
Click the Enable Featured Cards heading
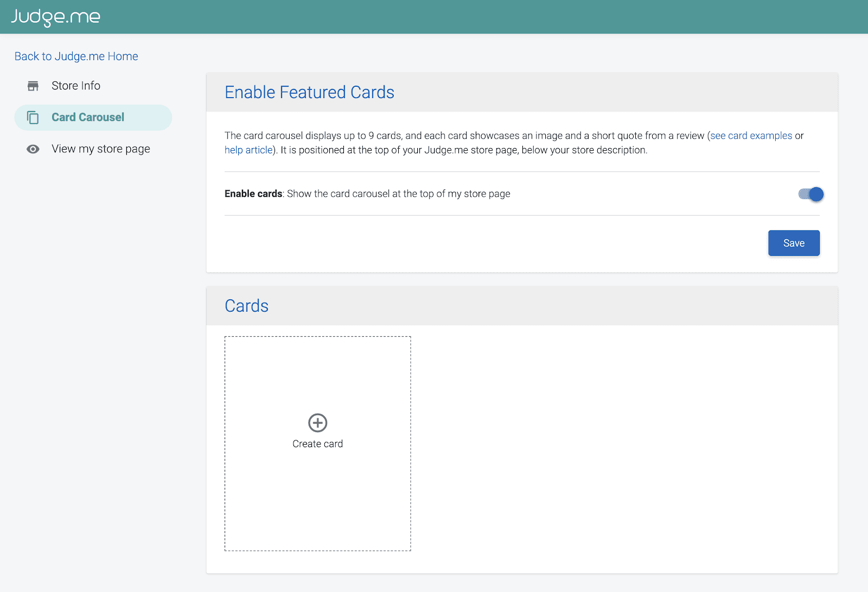[x=309, y=92]
